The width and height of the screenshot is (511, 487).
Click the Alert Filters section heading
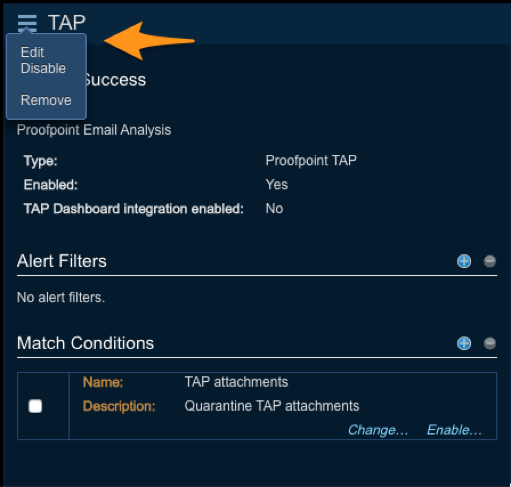(62, 261)
